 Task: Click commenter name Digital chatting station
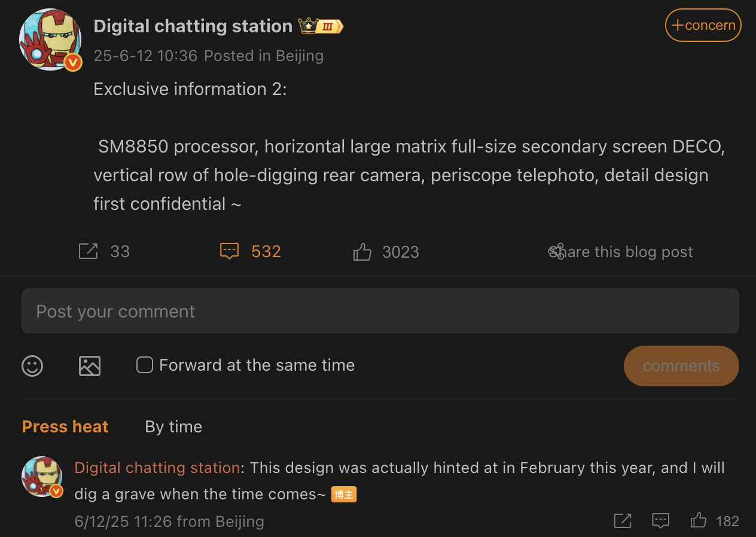(x=157, y=468)
